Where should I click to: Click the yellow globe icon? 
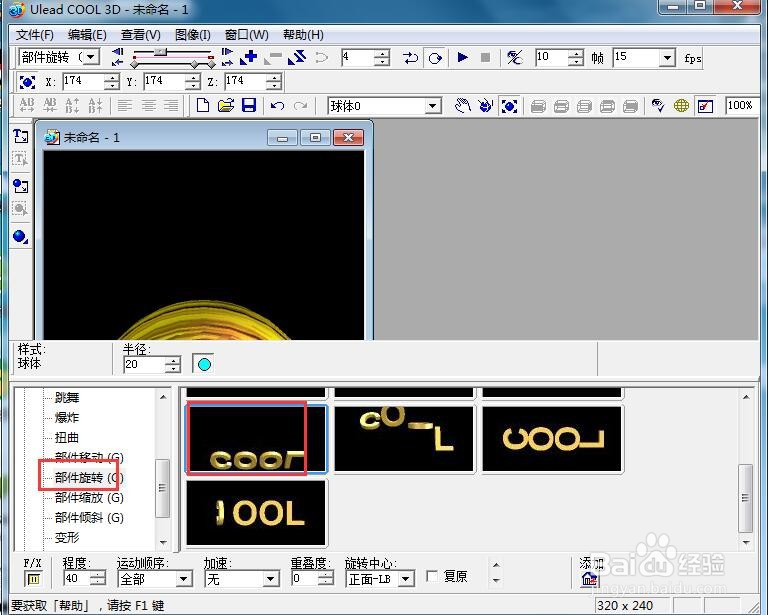681,105
